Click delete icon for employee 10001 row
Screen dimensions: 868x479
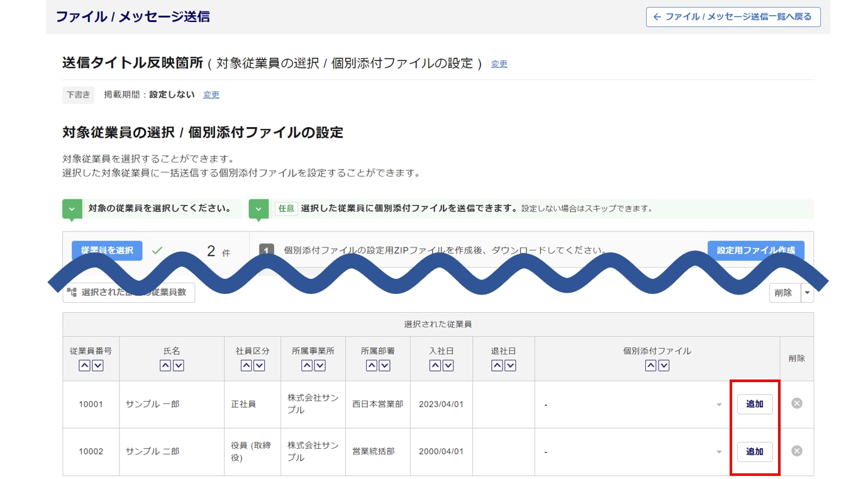click(x=796, y=403)
